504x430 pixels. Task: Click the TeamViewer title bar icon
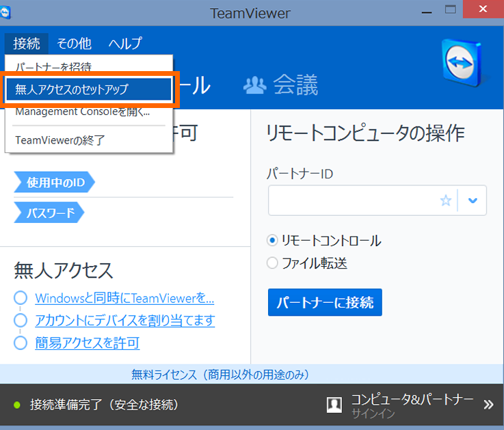[x=5, y=13]
